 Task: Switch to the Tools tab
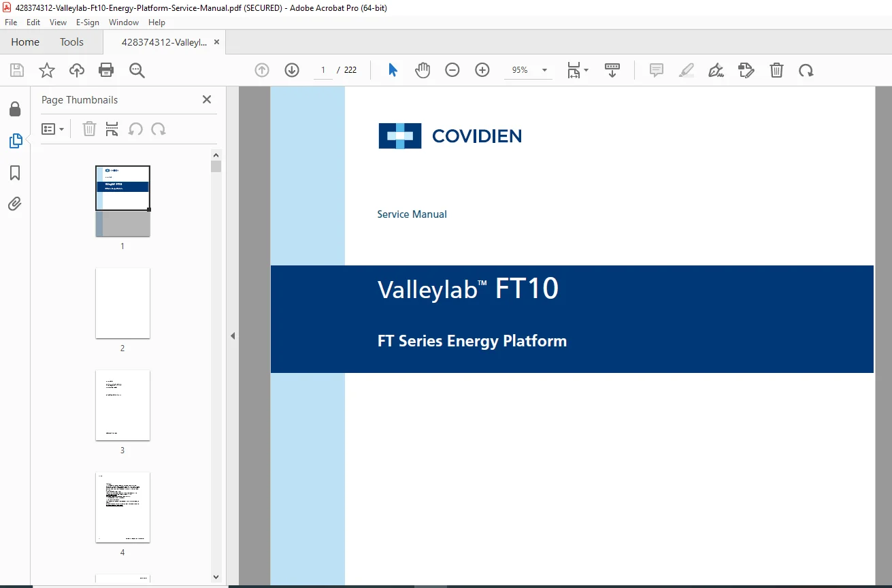pyautogui.click(x=71, y=42)
